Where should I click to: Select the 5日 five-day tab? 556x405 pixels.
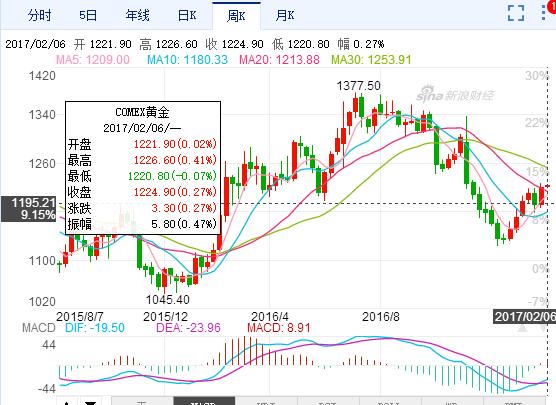coord(88,15)
